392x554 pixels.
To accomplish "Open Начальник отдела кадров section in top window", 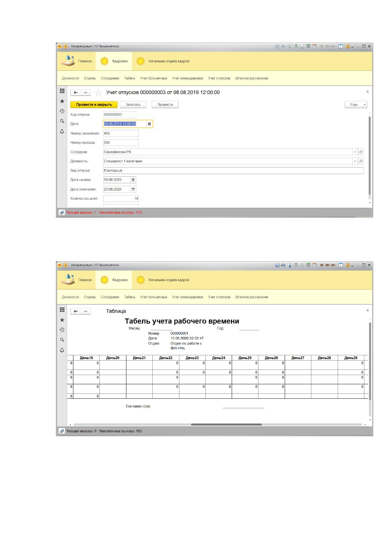I will [x=163, y=61].
